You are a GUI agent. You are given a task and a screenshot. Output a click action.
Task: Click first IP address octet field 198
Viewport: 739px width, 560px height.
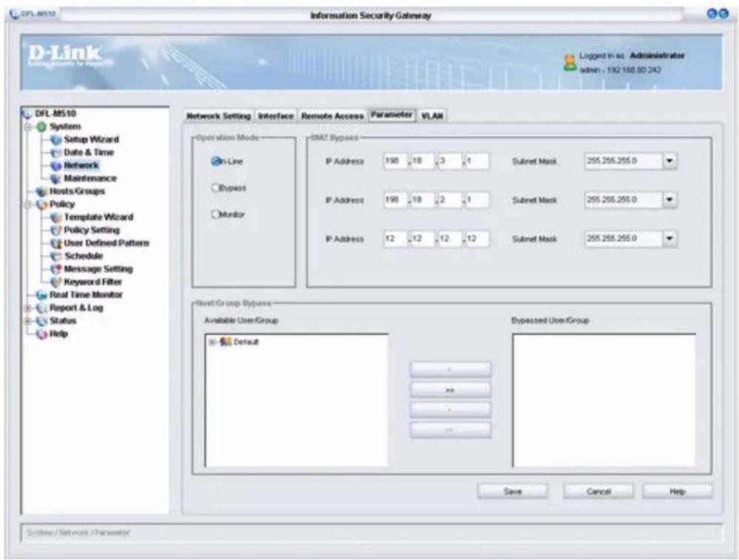(x=395, y=161)
